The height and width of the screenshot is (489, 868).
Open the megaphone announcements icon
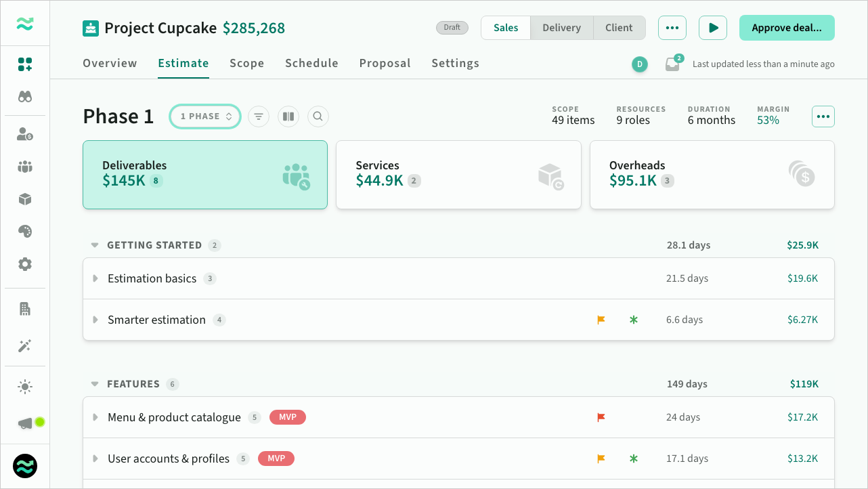pos(25,423)
